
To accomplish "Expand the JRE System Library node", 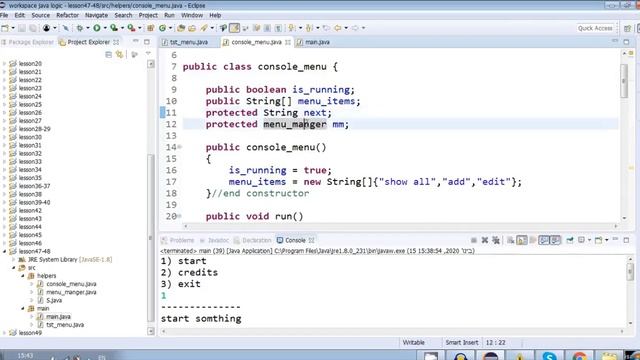I will 13,260.
